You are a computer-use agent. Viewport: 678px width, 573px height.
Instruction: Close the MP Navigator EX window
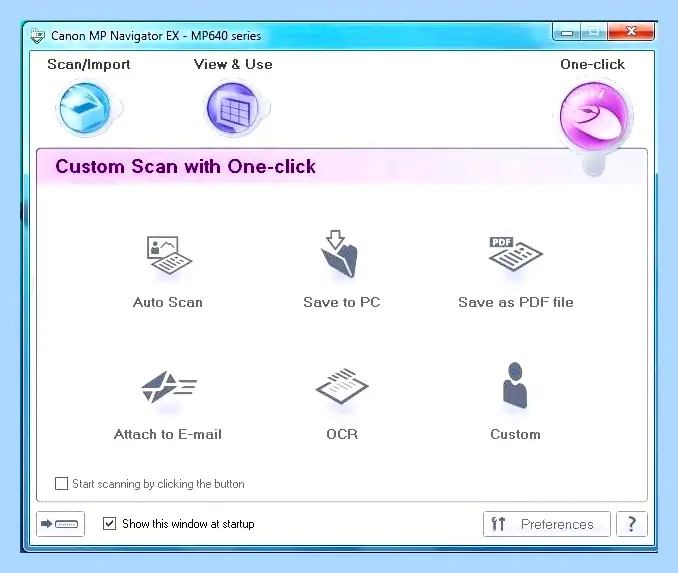click(x=631, y=31)
